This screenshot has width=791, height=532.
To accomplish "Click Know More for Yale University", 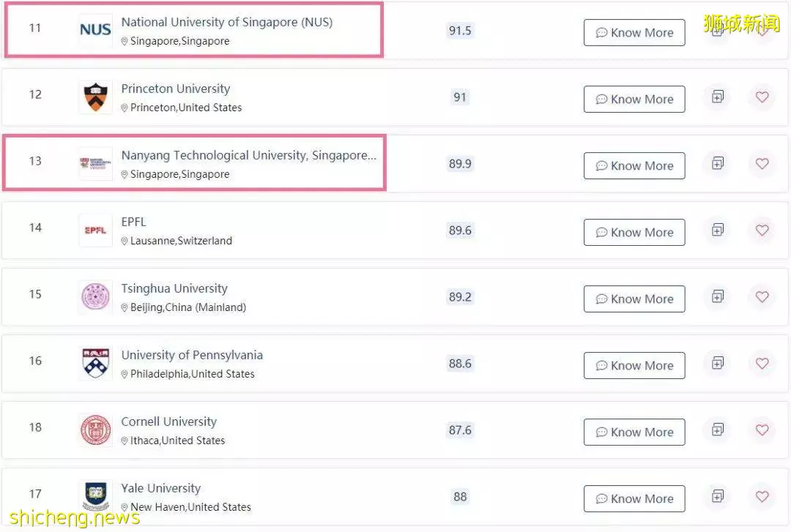I will pyautogui.click(x=634, y=499).
